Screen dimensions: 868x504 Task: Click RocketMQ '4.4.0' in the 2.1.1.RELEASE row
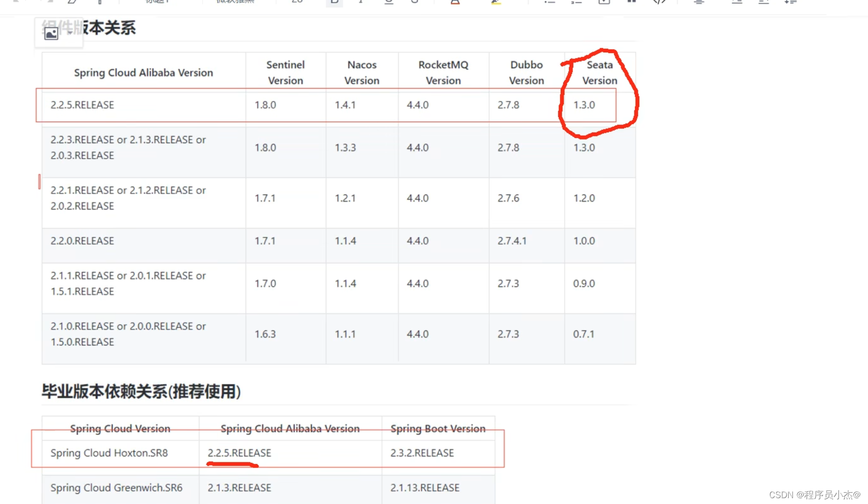(x=418, y=284)
